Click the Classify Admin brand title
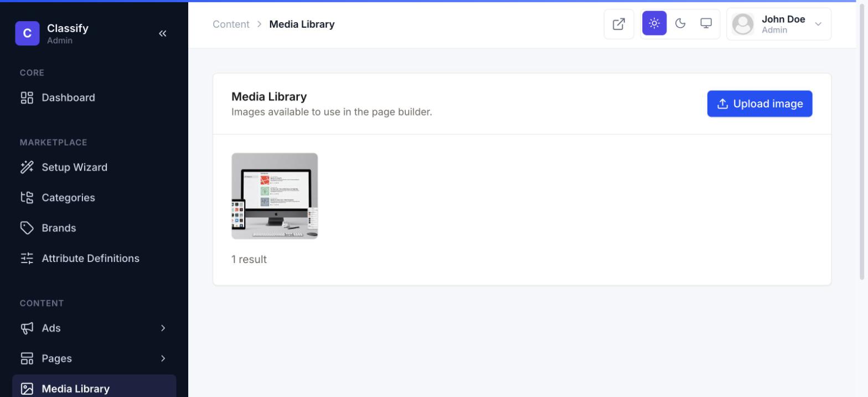Screen dimensions: 868x397 (x=68, y=33)
